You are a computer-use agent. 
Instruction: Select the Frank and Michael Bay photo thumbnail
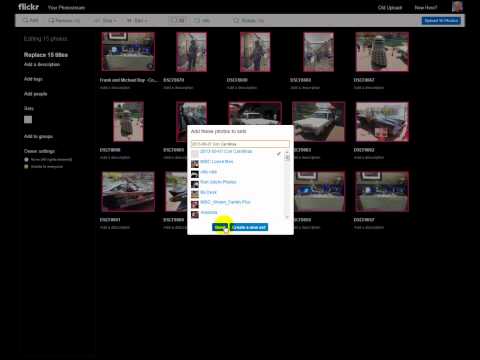click(128, 51)
